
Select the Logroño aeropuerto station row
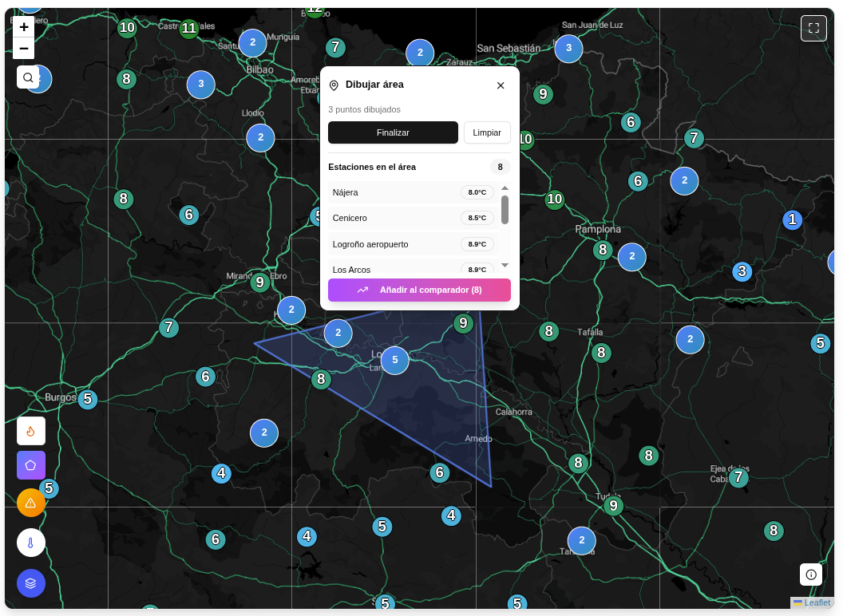(x=391, y=244)
